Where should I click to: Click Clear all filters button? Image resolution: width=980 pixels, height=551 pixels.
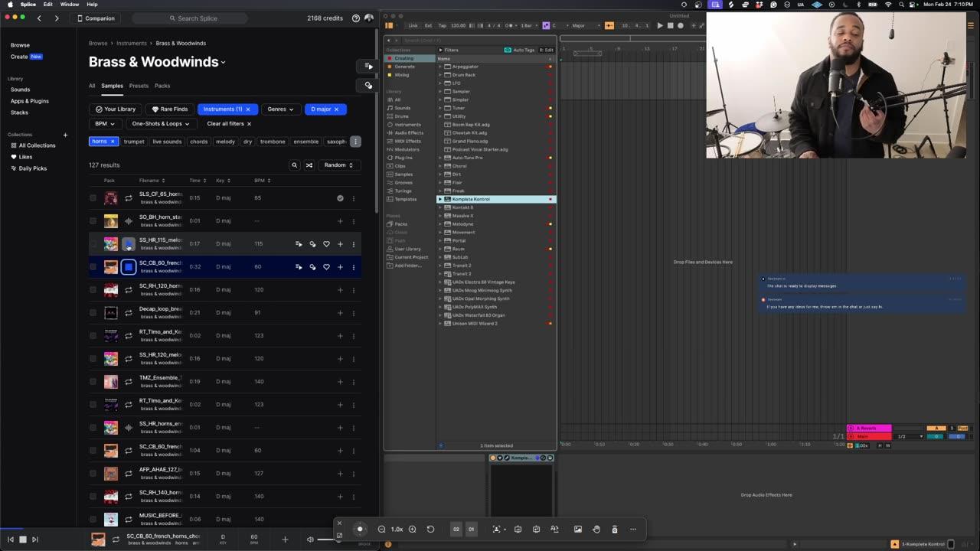[229, 124]
